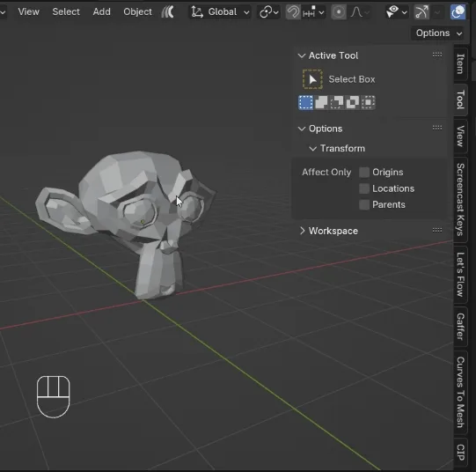Image resolution: width=476 pixels, height=472 pixels.
Task: Toggle the snap magnet button
Action: [x=293, y=12]
